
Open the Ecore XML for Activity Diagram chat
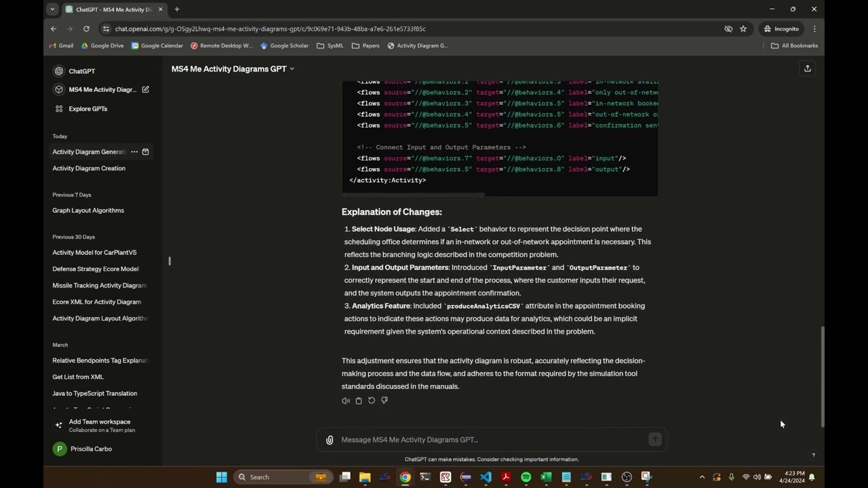click(x=96, y=302)
